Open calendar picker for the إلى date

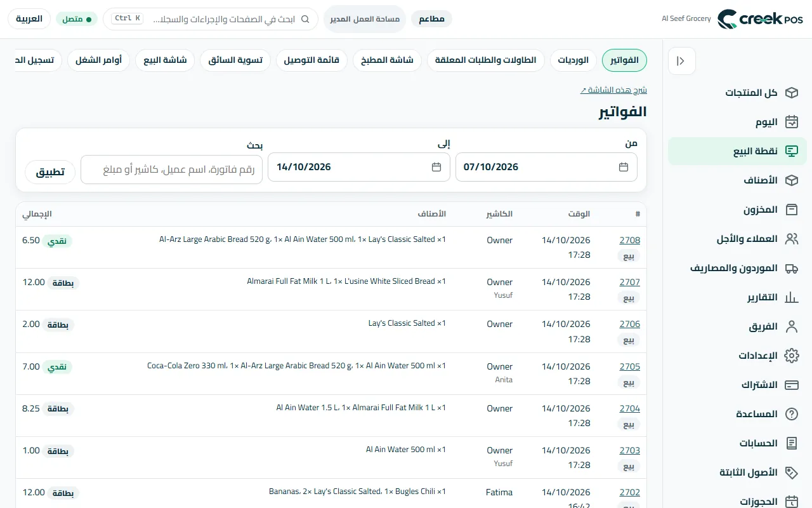[436, 167]
